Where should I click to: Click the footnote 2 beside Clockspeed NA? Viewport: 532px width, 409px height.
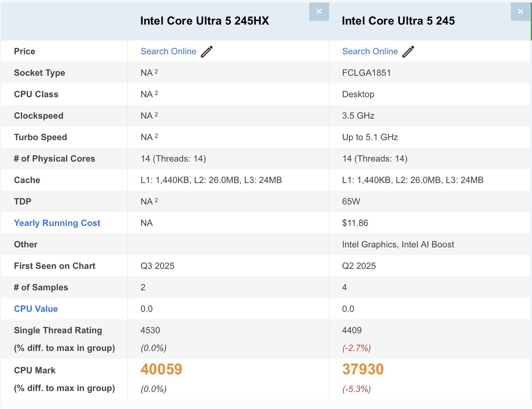click(157, 113)
